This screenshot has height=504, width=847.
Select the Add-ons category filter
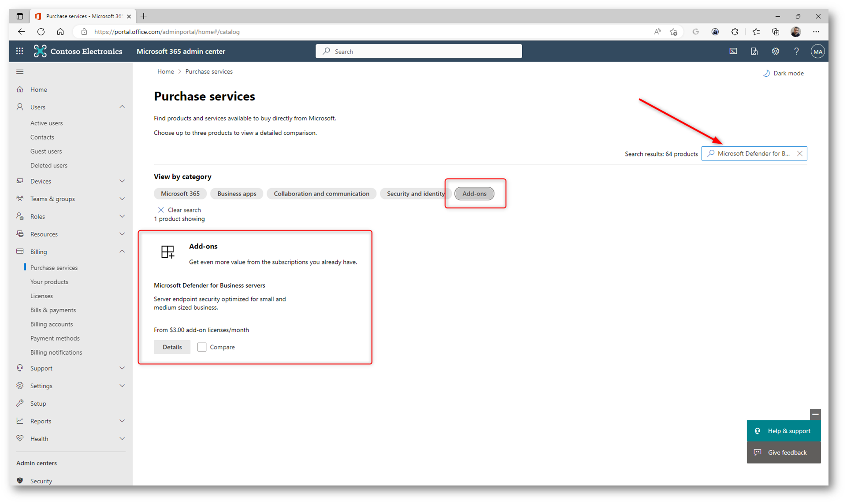coord(474,193)
